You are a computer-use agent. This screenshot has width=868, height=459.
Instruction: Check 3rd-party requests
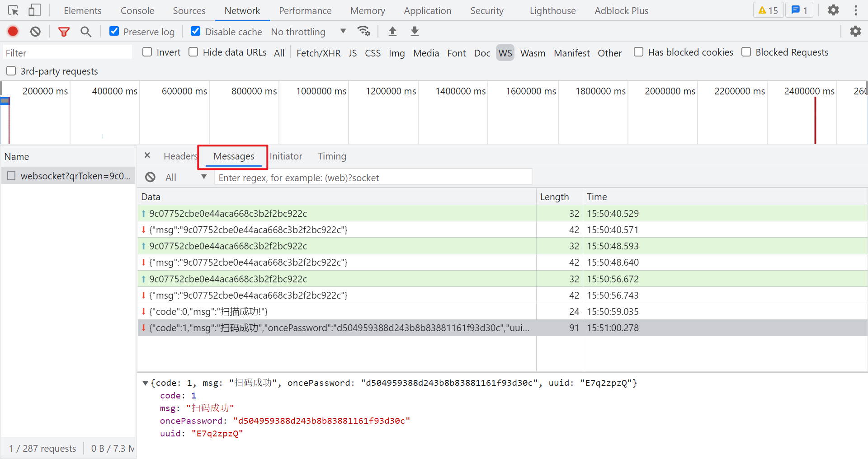(x=11, y=71)
